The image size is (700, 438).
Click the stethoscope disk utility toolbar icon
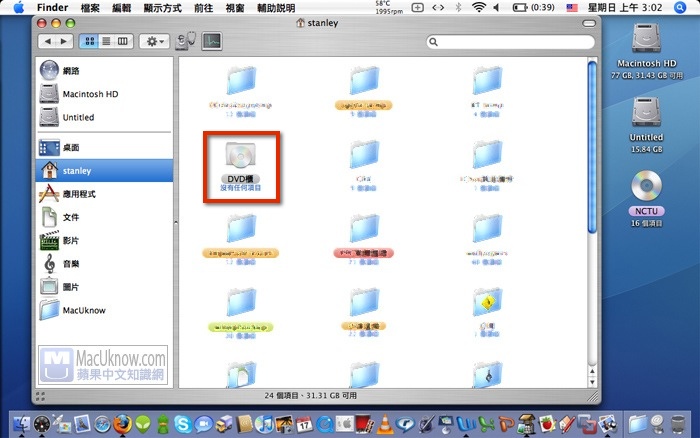pyautogui.click(x=186, y=41)
